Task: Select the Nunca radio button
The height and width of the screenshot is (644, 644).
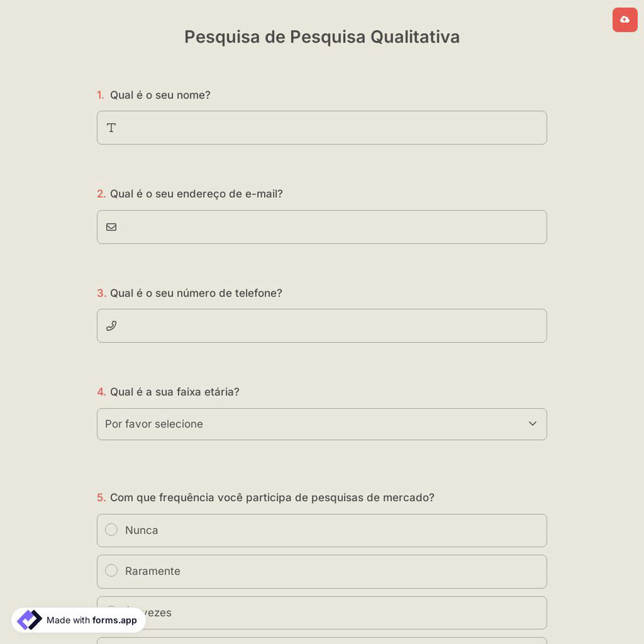Action: coord(111,529)
